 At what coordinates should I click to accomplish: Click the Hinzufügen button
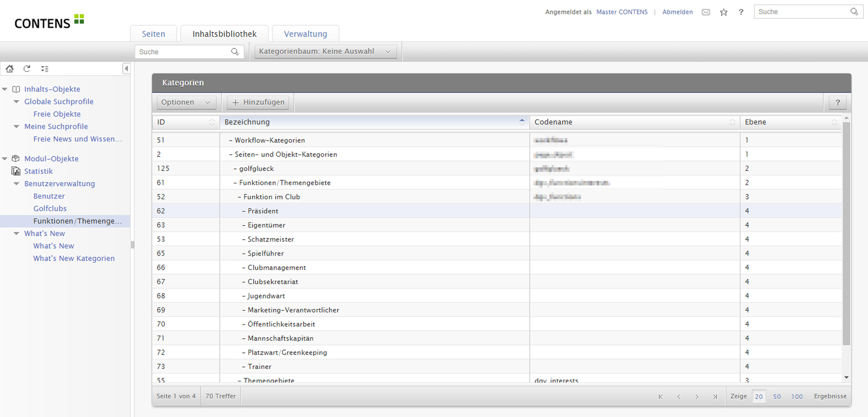click(258, 103)
